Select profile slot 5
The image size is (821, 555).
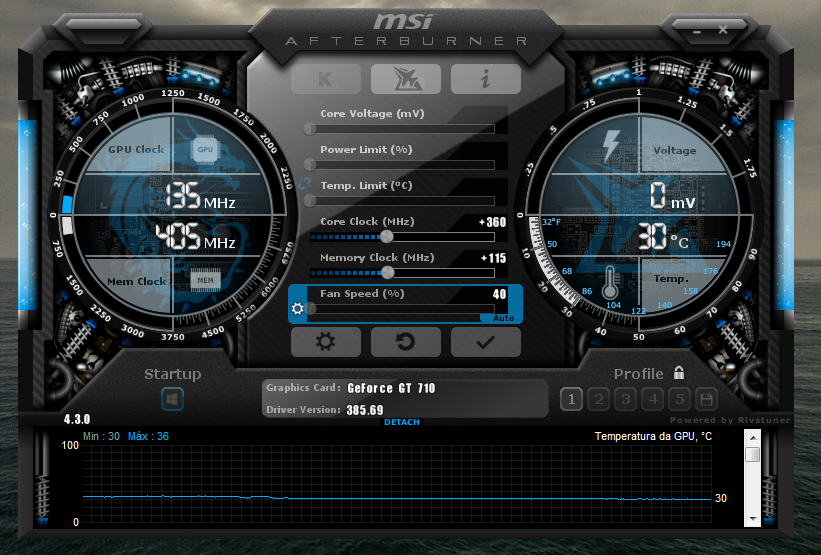680,400
